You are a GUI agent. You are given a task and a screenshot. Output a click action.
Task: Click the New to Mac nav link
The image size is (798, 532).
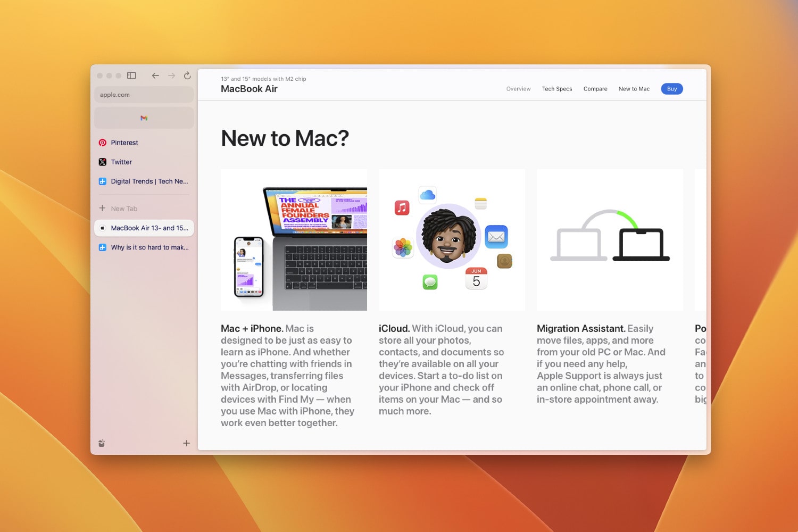coord(634,89)
